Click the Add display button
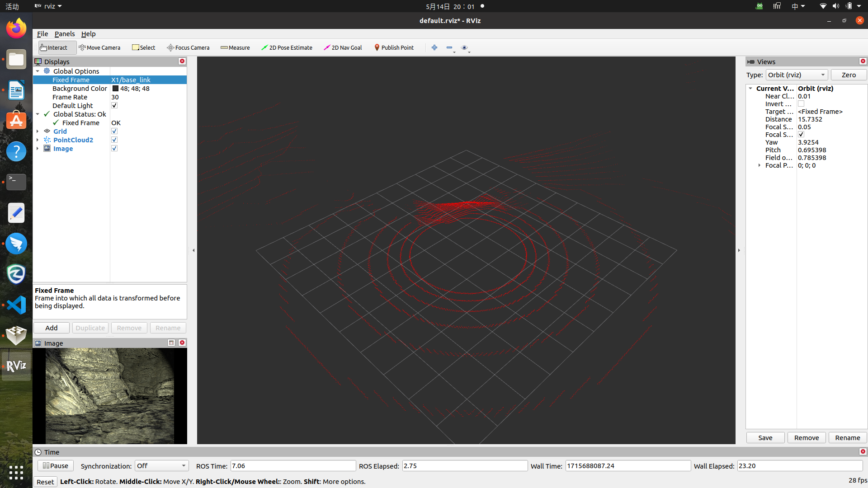Viewport: 868px width, 488px height. (x=52, y=328)
